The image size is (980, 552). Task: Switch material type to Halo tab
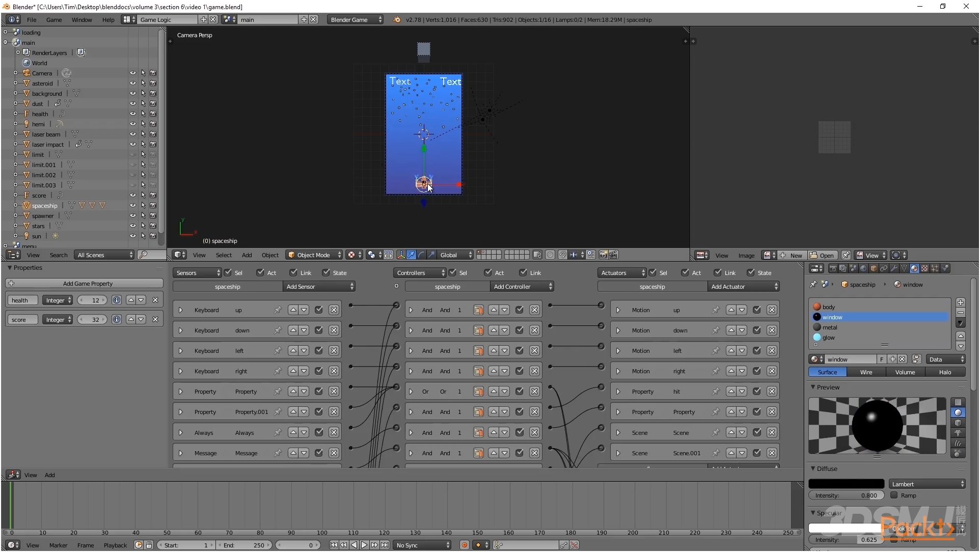(x=945, y=372)
